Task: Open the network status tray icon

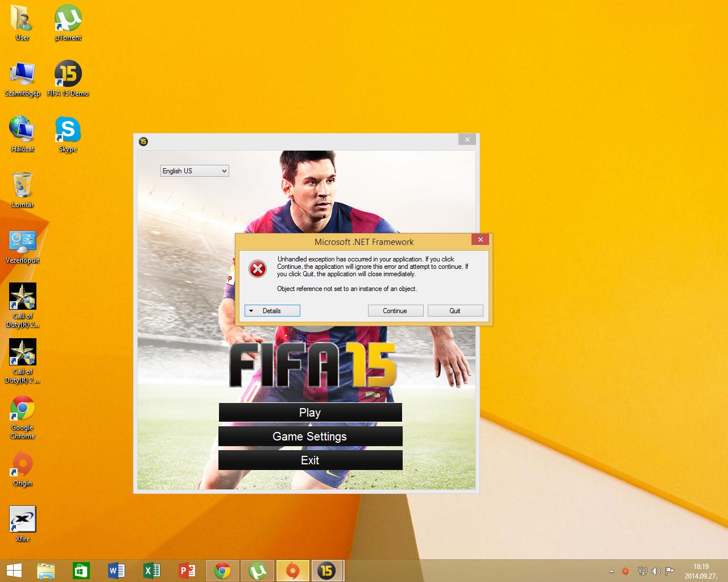Action: [x=642, y=571]
